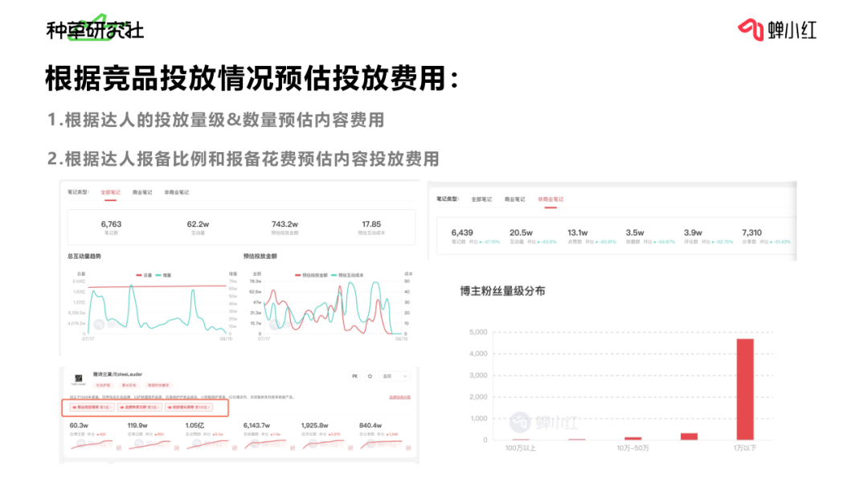Click the 6,439 笔记数 value
This screenshot has height=489, width=868.
point(462,232)
